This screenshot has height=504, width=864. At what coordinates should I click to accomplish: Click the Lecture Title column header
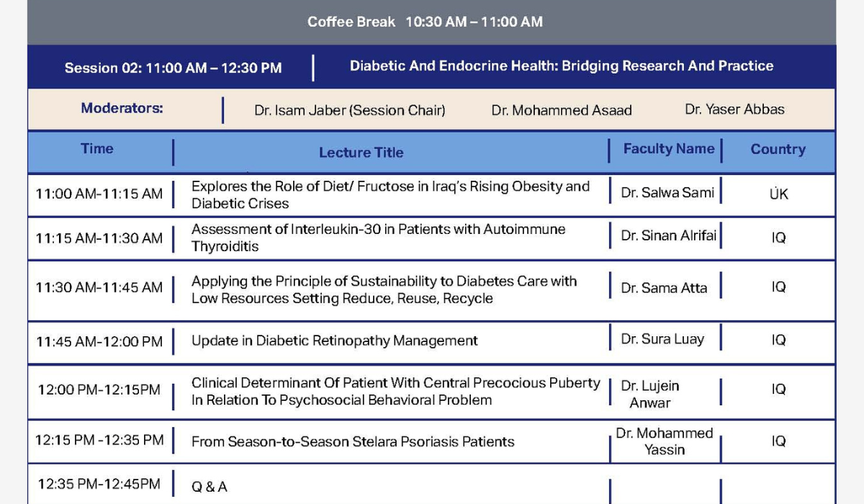361,153
